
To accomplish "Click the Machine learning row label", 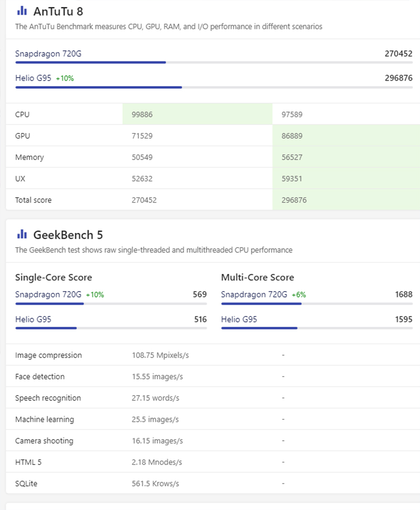I will pyautogui.click(x=45, y=420).
